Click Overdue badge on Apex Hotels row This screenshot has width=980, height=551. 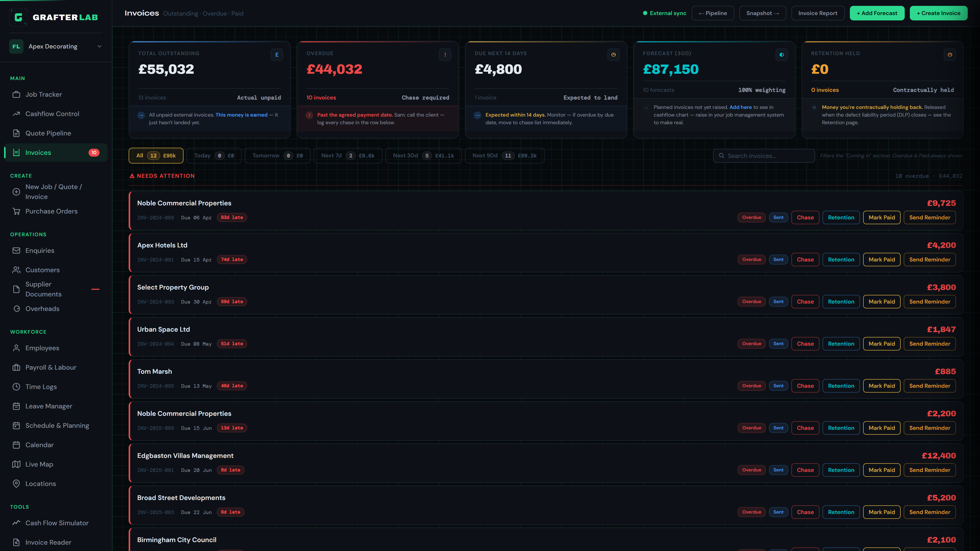click(x=751, y=260)
